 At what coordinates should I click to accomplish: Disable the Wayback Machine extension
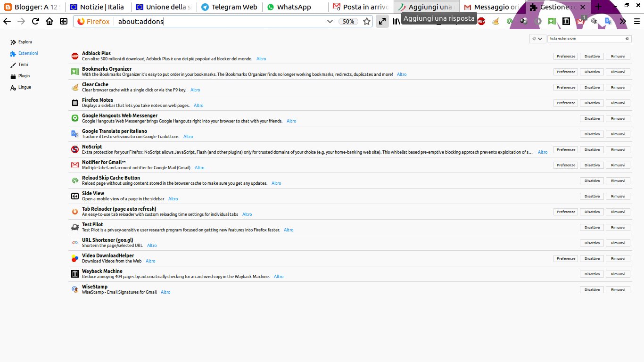click(x=592, y=274)
